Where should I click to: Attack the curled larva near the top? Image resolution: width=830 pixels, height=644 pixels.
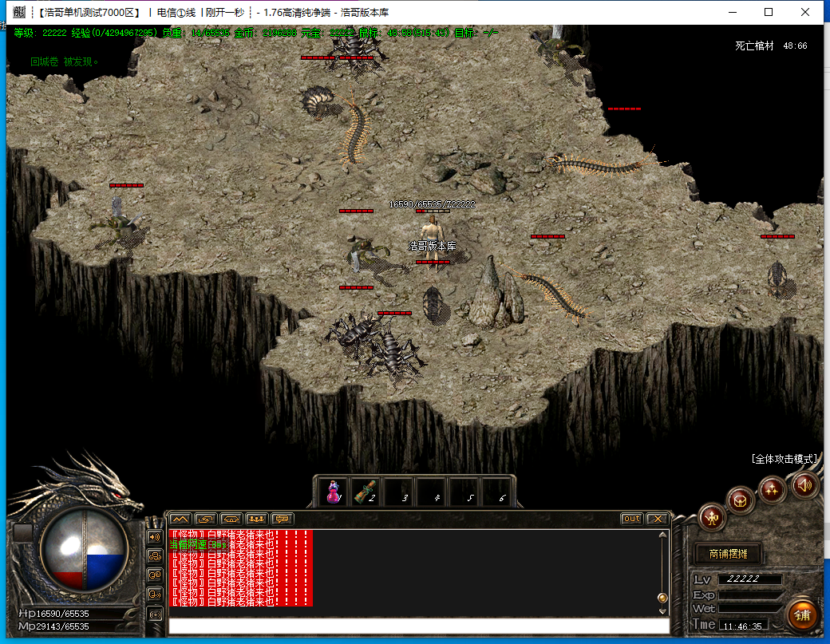[x=317, y=101]
